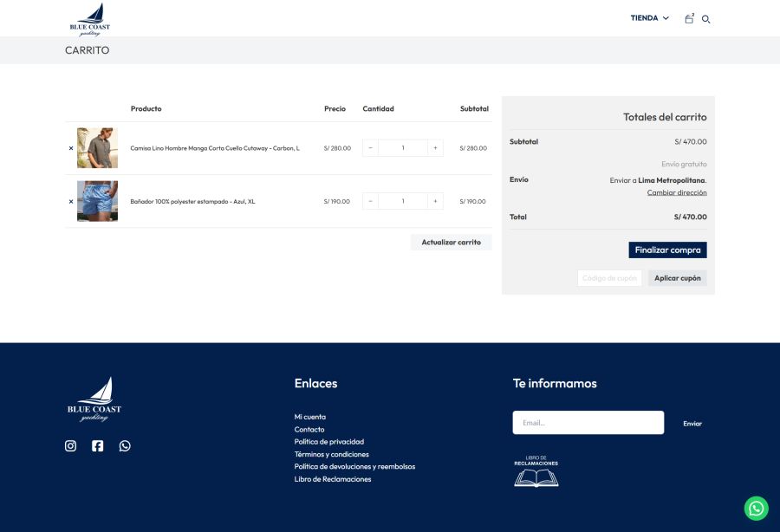Open the Libro de Reclamaciones book icon

pos(536,472)
